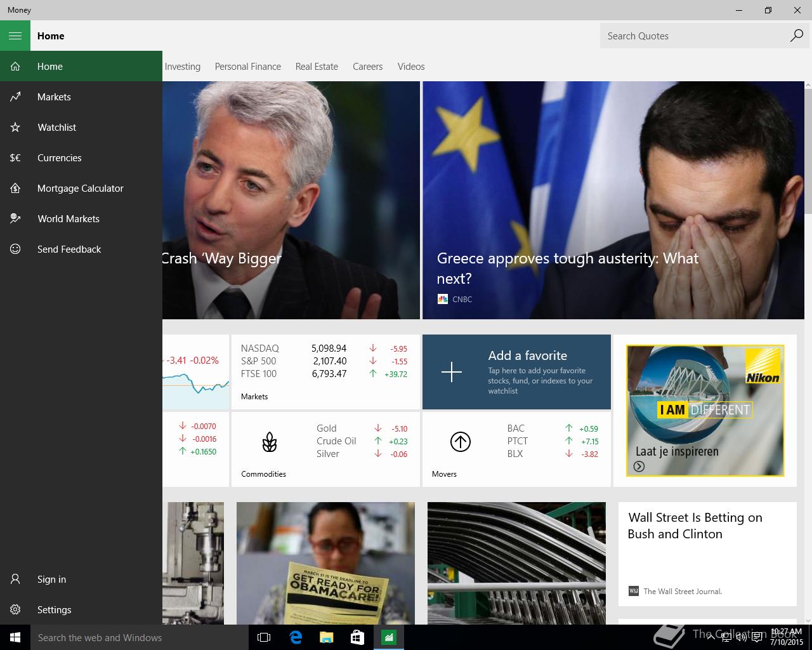Click the PTCT mover row

[x=553, y=441]
